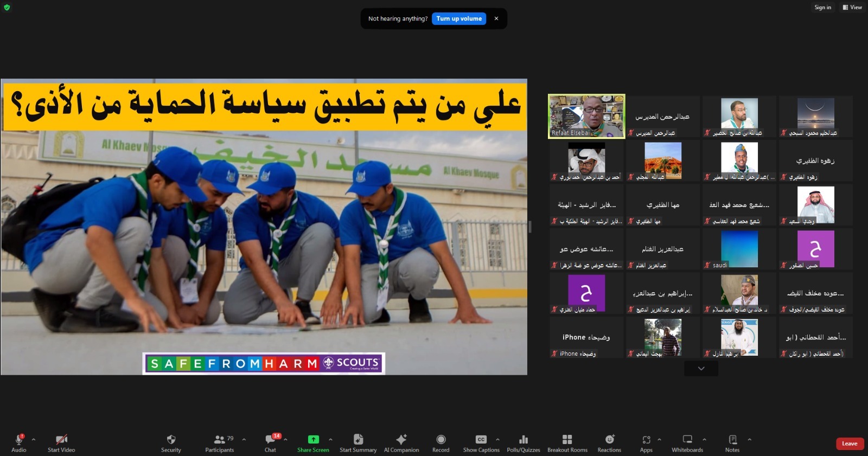
Task: Show more participant videos with down chevron
Action: point(701,369)
